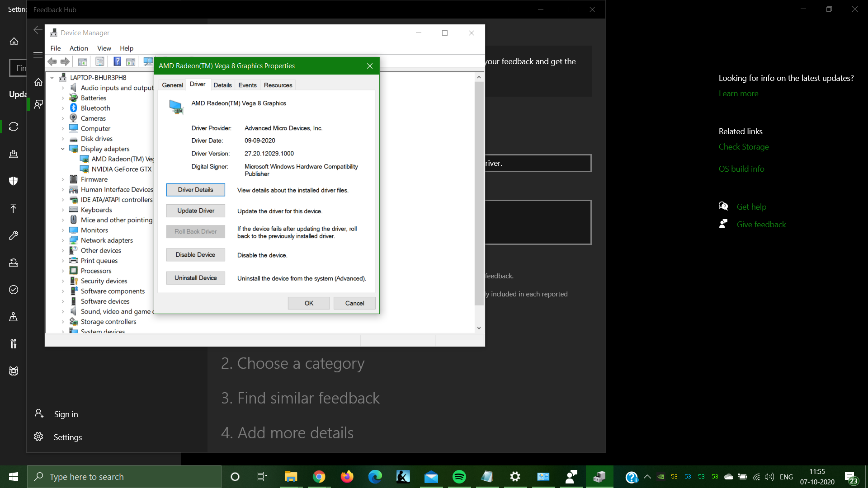This screenshot has height=488, width=868.
Task: Click the Back arrow in Device Manager toolbar
Action: click(x=52, y=61)
